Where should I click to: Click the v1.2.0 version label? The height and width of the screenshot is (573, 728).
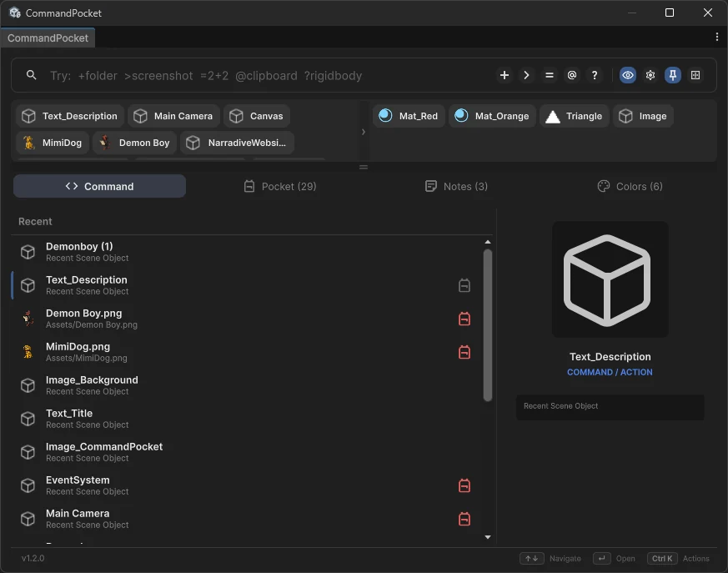tap(33, 558)
